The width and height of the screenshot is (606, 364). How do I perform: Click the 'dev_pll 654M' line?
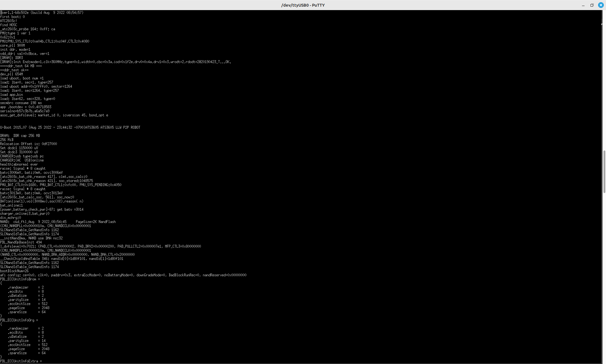coord(11,74)
